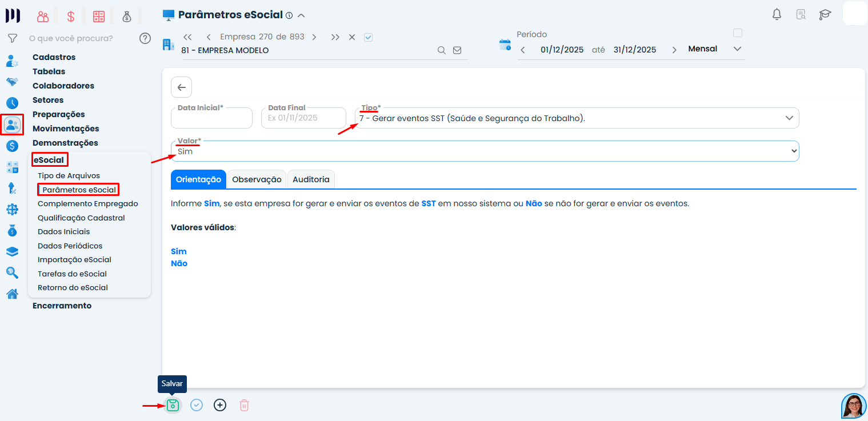Open Complemento Empregado menu item
This screenshot has height=421, width=868.
88,203
